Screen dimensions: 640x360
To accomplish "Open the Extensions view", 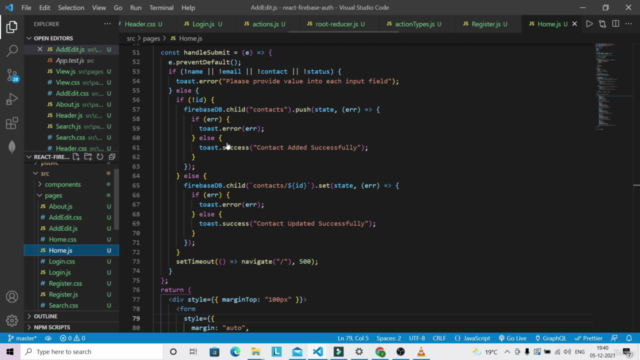I will coord(12,123).
